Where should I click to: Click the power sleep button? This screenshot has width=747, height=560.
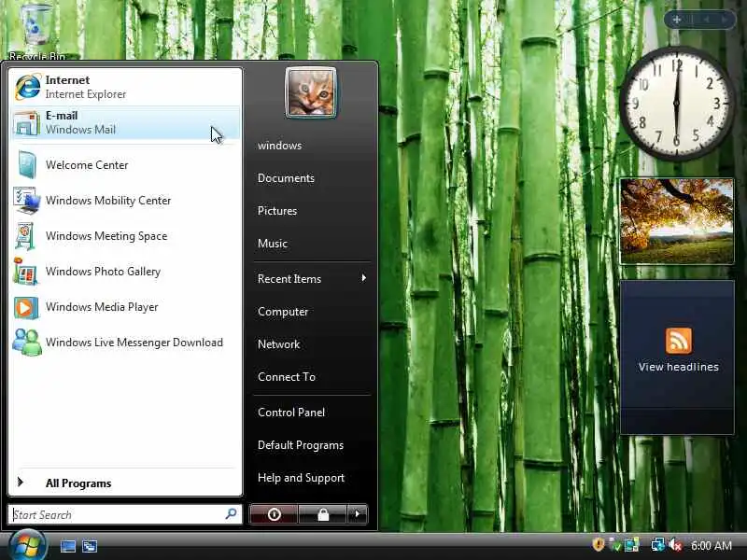(274, 514)
